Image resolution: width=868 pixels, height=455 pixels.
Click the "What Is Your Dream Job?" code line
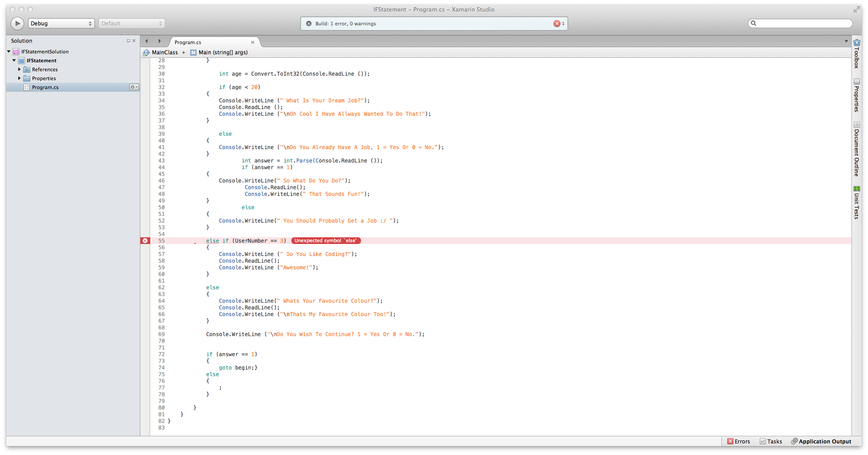point(294,101)
